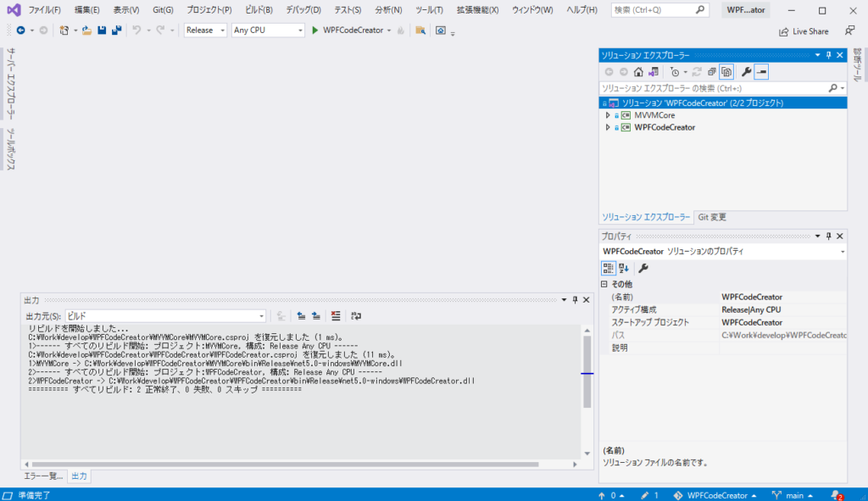
Task: Open the ファイル(F) menu
Action: [x=44, y=10]
